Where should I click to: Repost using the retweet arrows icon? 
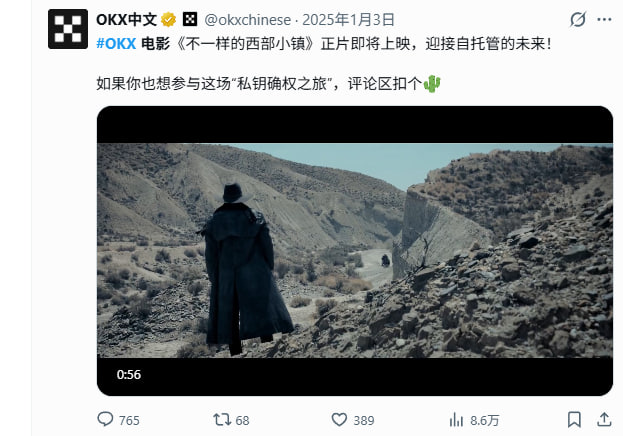[222, 419]
